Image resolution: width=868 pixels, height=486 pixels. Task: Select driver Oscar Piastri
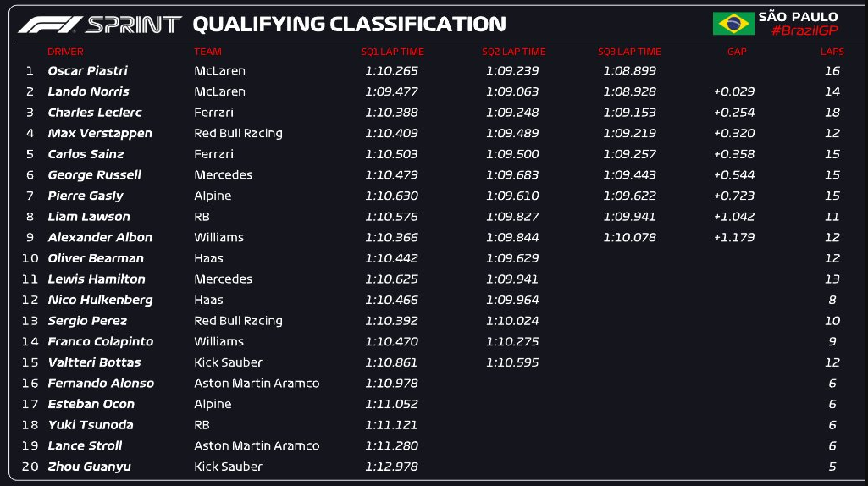pos(87,71)
